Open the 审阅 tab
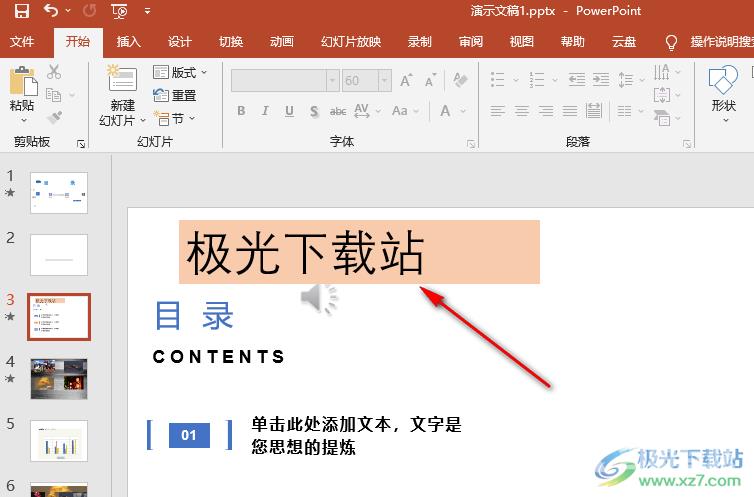Image resolution: width=754 pixels, height=497 pixels. pos(471,42)
